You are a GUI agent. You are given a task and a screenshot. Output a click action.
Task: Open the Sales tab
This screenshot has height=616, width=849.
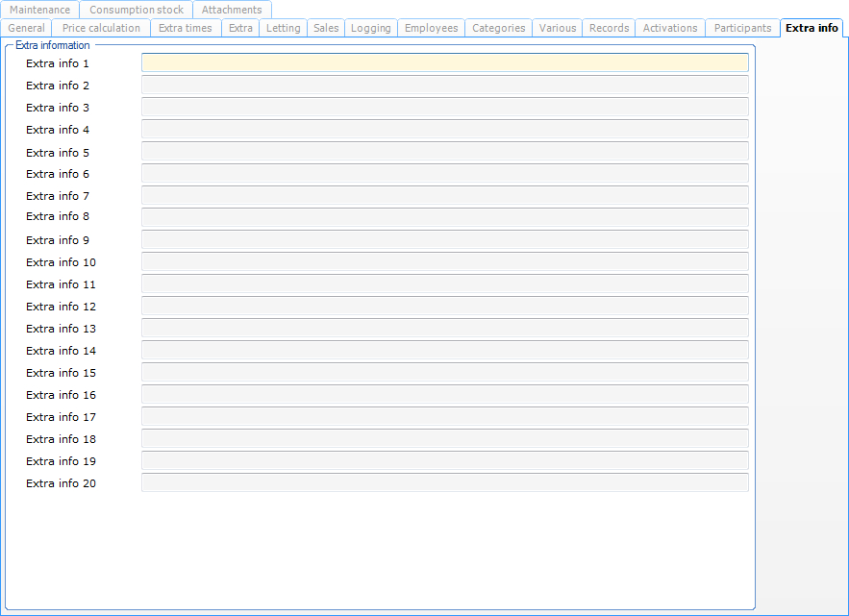(326, 28)
